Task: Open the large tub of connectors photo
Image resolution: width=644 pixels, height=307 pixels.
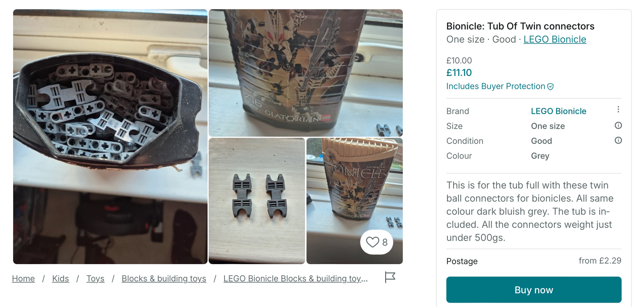Action: [110, 136]
